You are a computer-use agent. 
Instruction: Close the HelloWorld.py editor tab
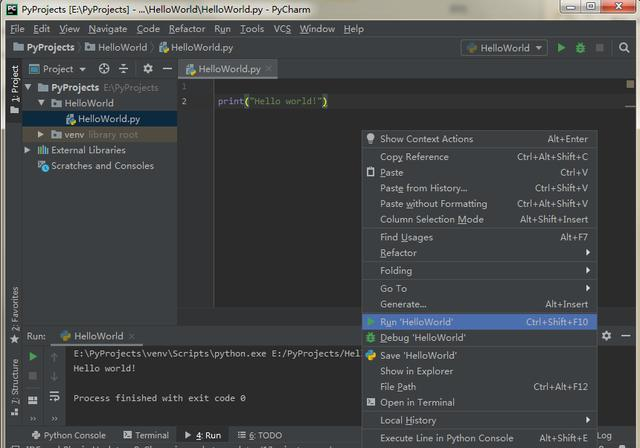[x=269, y=69]
